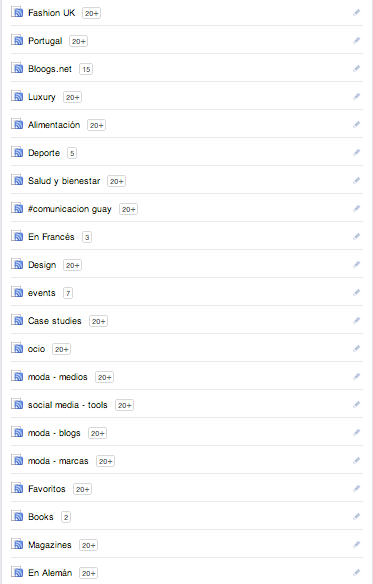
Task: Edit the Magazines list pencil icon
Action: (357, 544)
